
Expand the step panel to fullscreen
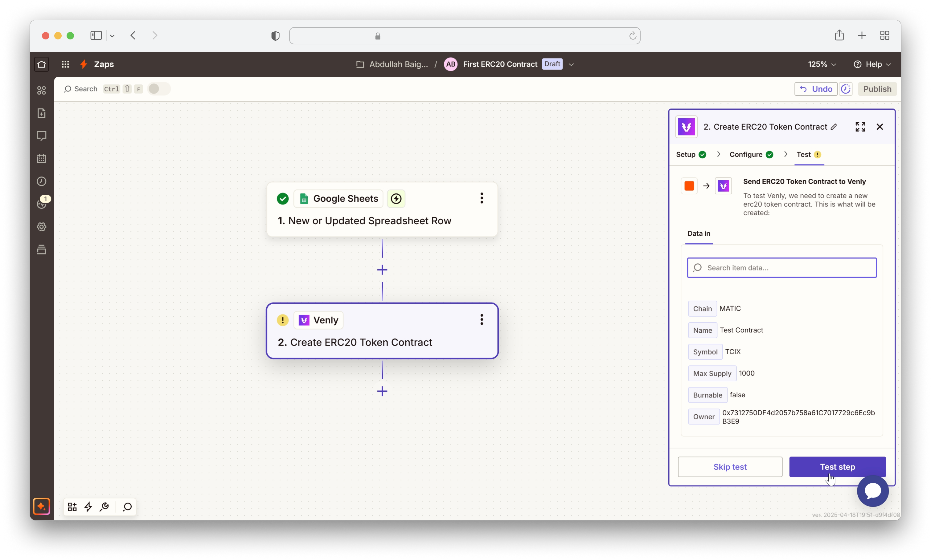(860, 127)
